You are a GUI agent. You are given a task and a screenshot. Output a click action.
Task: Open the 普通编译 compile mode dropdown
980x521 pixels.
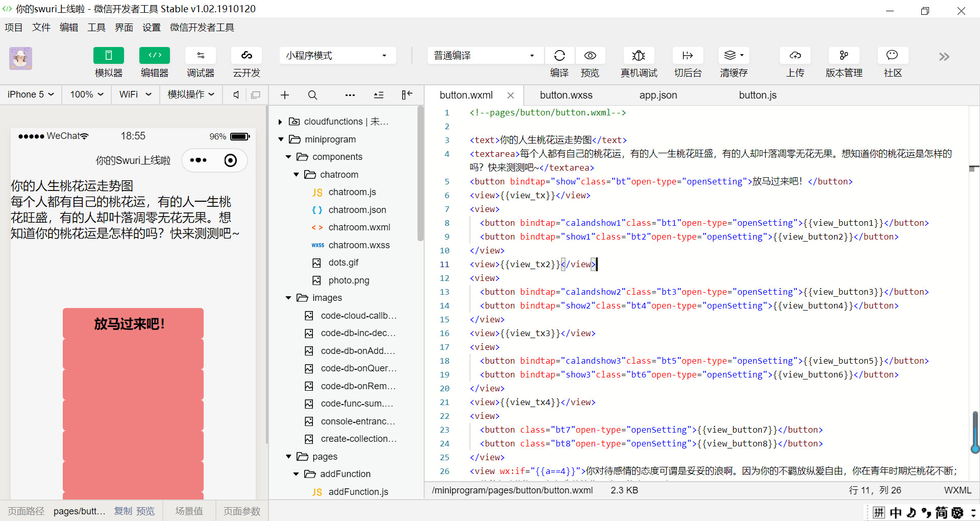tap(484, 56)
